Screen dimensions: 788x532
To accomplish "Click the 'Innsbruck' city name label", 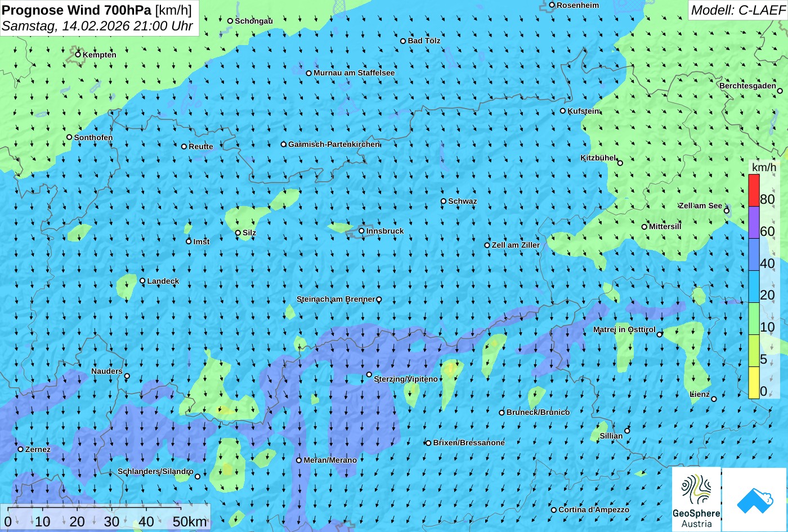I will [385, 231].
